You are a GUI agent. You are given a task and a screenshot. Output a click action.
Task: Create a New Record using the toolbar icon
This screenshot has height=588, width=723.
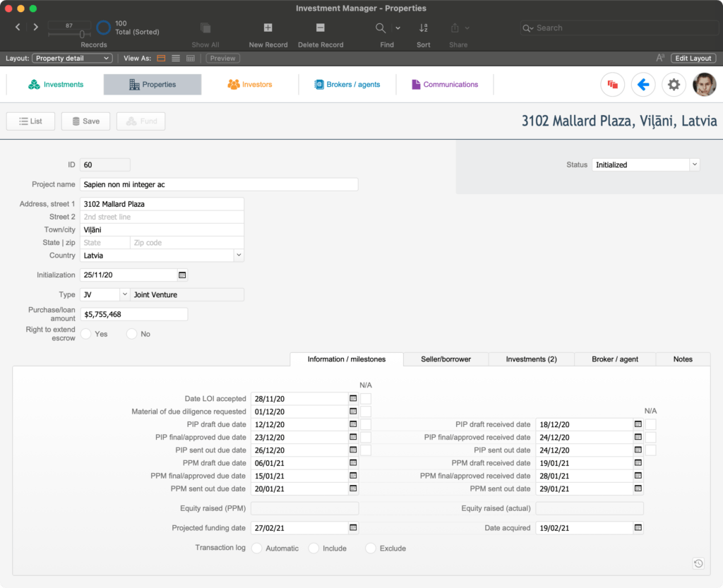(x=268, y=28)
